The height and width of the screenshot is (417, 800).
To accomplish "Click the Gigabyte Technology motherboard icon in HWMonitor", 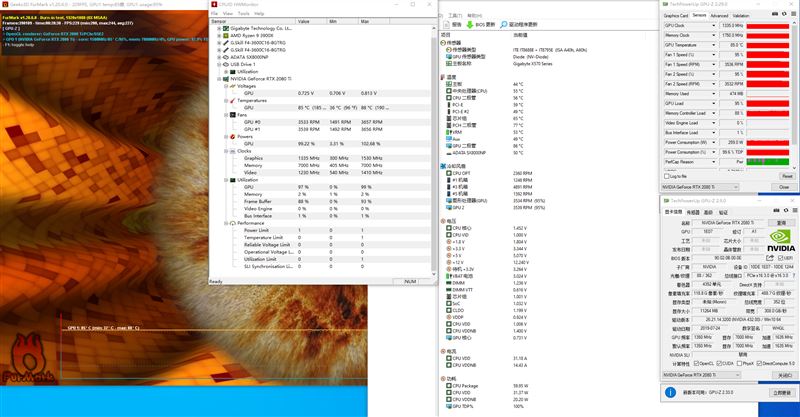I will tap(226, 29).
